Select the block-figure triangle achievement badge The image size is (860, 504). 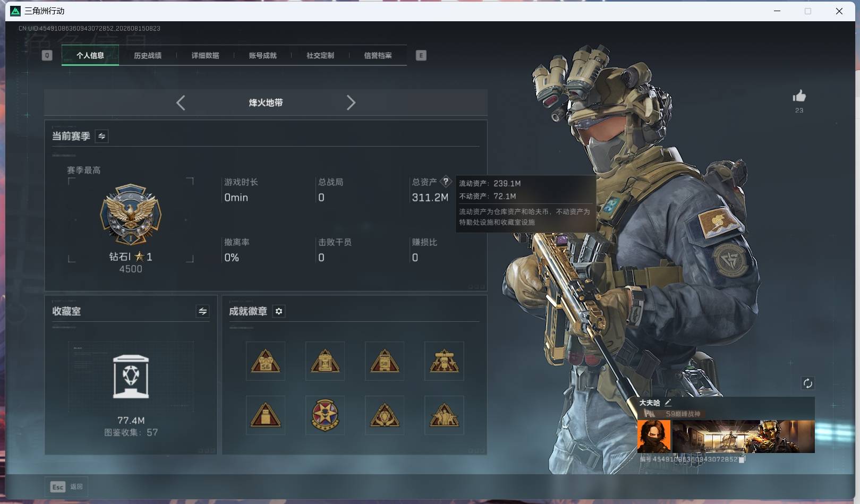coord(266,415)
